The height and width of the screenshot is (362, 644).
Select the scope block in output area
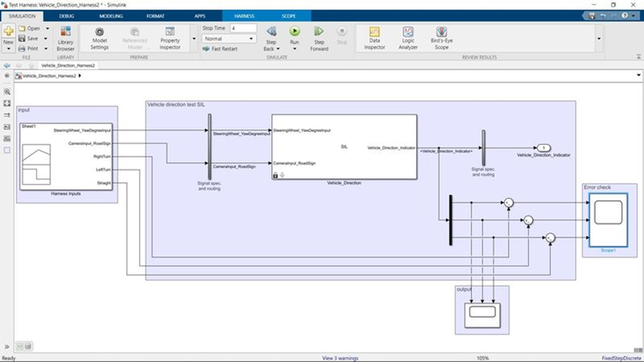482,315
